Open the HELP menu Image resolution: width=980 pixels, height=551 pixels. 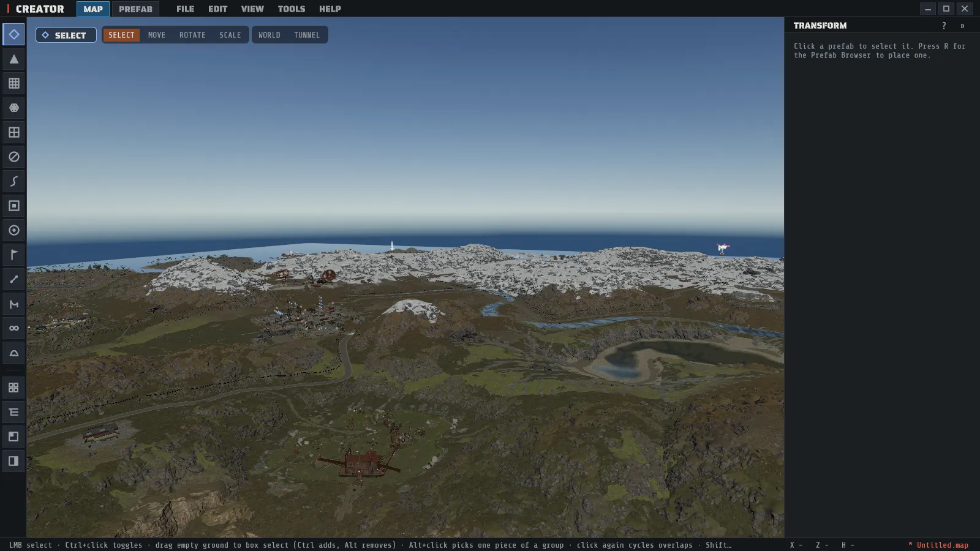pyautogui.click(x=330, y=9)
